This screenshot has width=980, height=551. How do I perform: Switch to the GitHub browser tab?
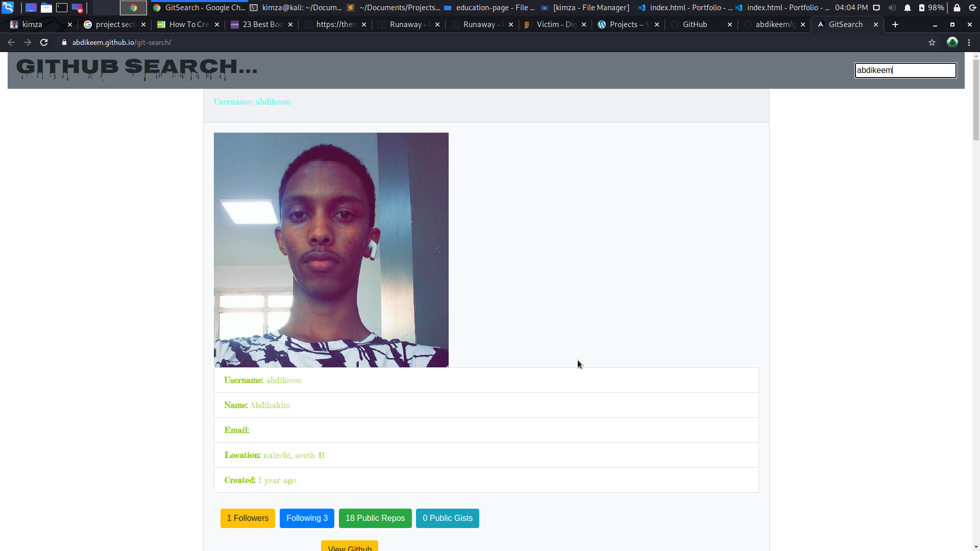click(x=695, y=24)
